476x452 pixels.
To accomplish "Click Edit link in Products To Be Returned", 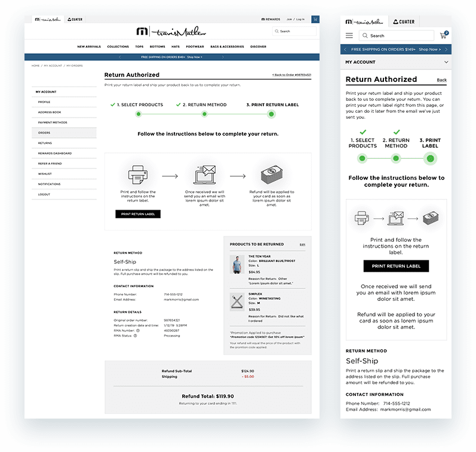I will pos(302,245).
